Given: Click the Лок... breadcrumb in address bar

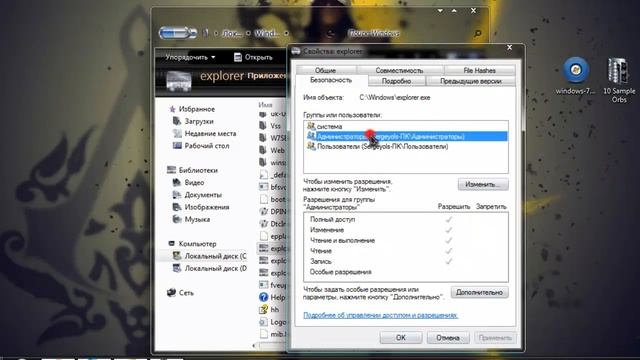Looking at the screenshot, I should pos(232,33).
